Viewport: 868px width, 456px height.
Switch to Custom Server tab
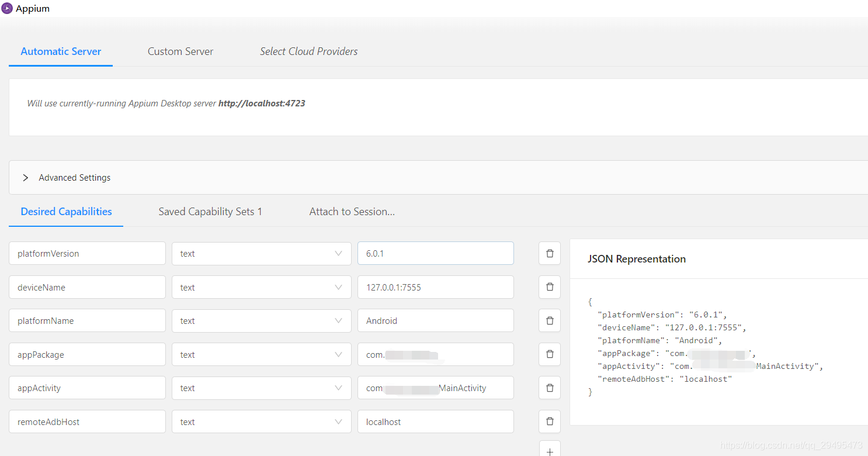coord(180,51)
